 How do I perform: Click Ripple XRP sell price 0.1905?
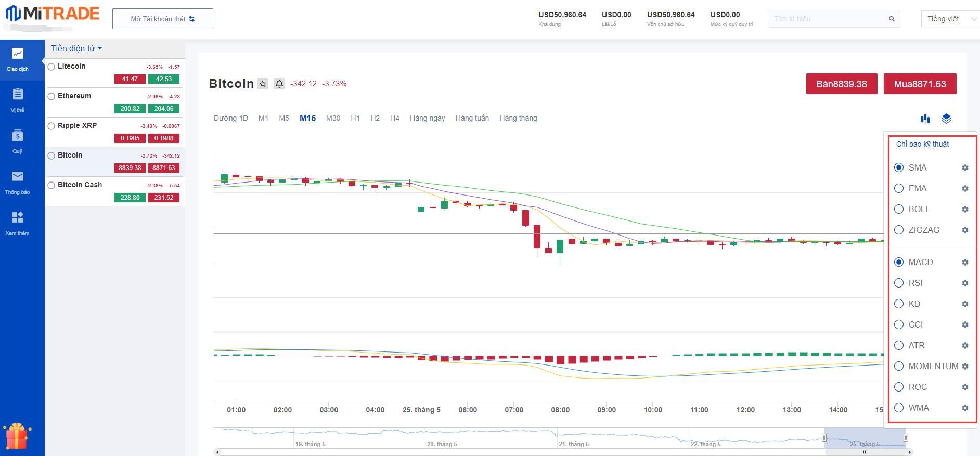pos(130,138)
